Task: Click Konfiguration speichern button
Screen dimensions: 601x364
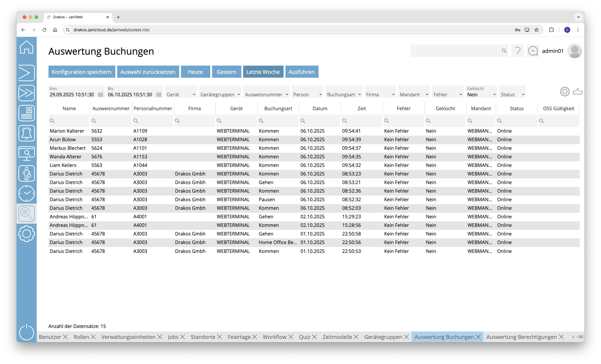Action: pyautogui.click(x=81, y=72)
